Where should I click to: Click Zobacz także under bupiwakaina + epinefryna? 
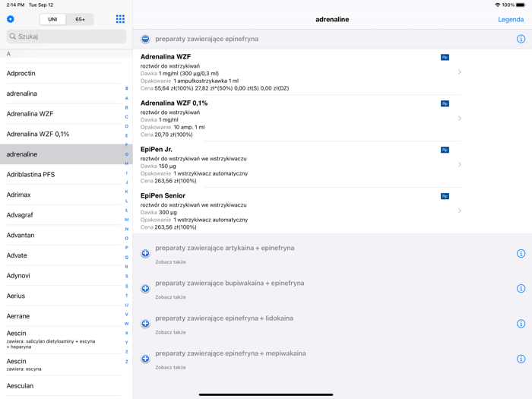171,297
